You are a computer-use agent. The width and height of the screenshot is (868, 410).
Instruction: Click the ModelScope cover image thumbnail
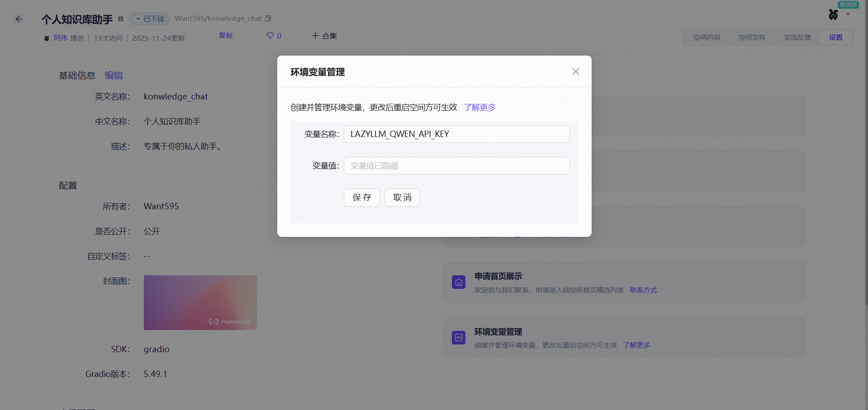[x=200, y=302]
